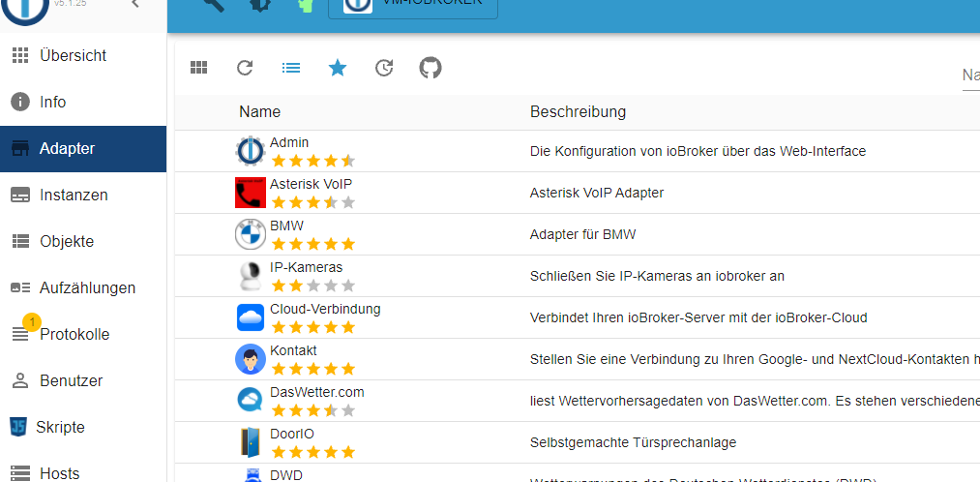
Task: Click the DoorIO door icon
Action: point(251,442)
